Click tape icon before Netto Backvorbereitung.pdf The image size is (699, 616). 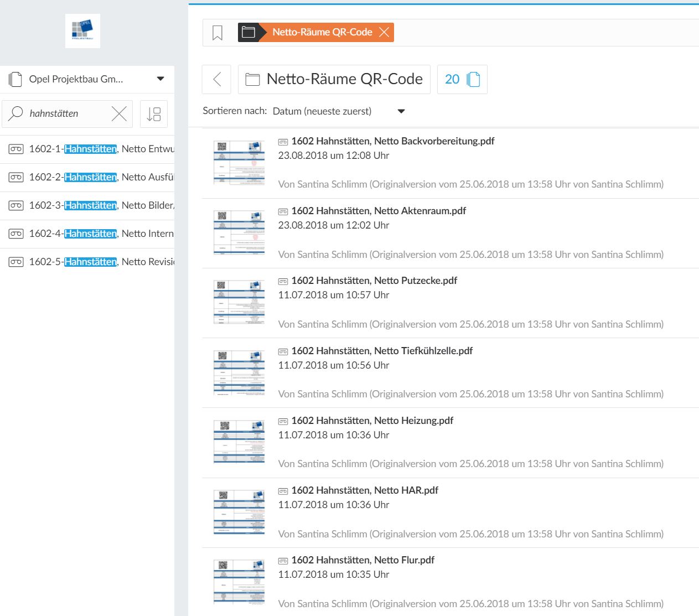pos(283,142)
